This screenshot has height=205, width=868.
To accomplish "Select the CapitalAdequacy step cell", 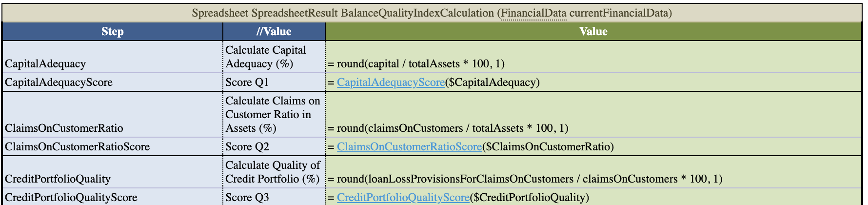I will coord(45,64).
